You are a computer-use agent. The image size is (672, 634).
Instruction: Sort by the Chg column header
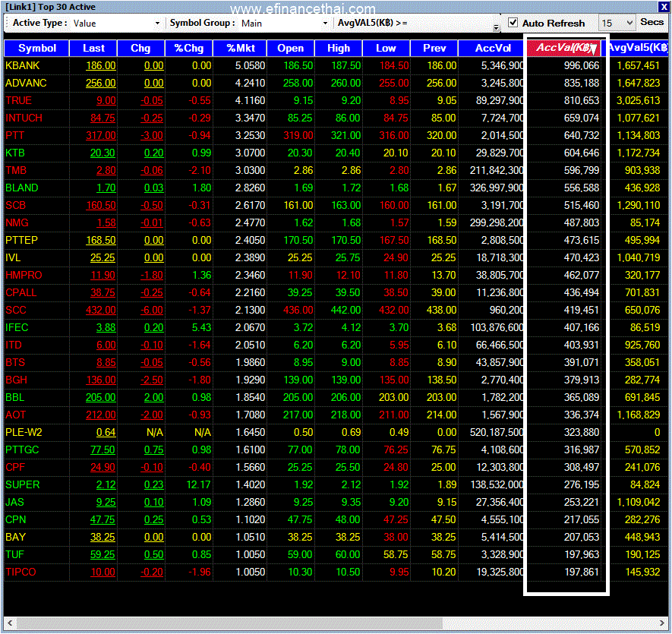(140, 49)
